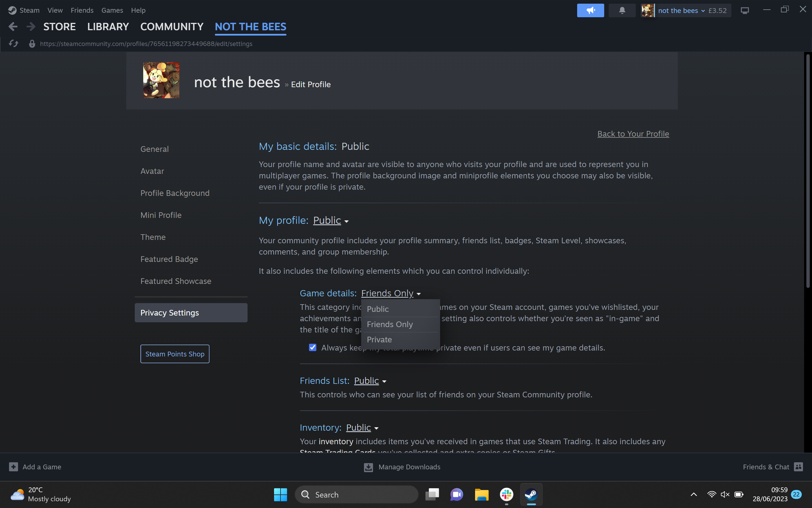Click the Manage Downloads arrow icon
Screen dimensions: 812x508
[369, 467]
